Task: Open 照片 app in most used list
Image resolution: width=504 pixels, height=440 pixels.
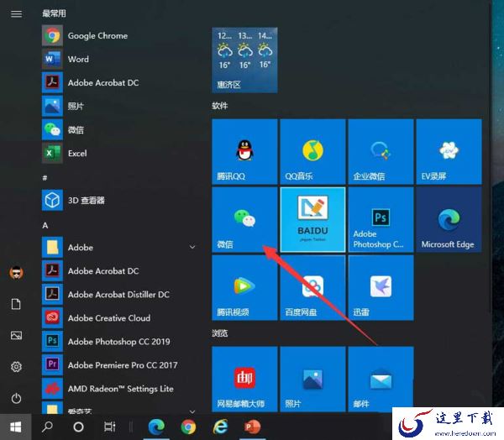Action: click(119, 106)
